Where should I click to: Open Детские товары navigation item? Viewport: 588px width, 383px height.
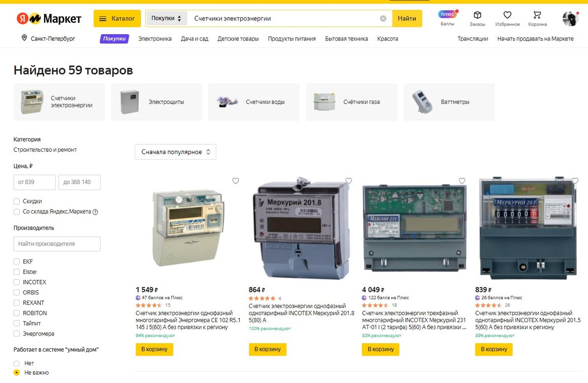(238, 39)
